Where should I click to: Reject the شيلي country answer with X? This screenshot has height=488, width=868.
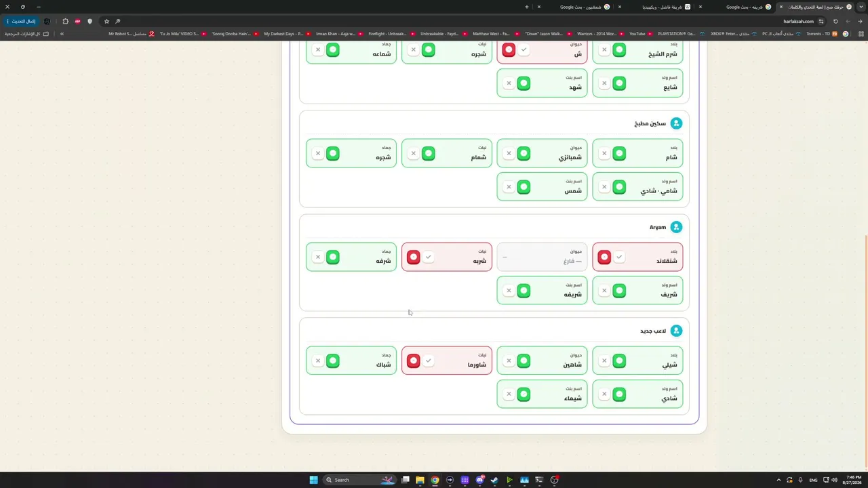pyautogui.click(x=604, y=361)
